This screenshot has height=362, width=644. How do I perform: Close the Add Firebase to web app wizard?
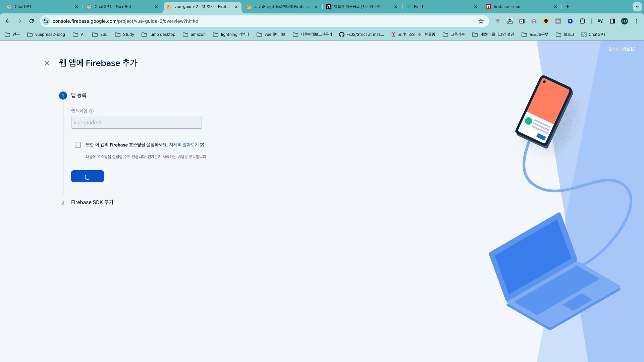(x=47, y=63)
